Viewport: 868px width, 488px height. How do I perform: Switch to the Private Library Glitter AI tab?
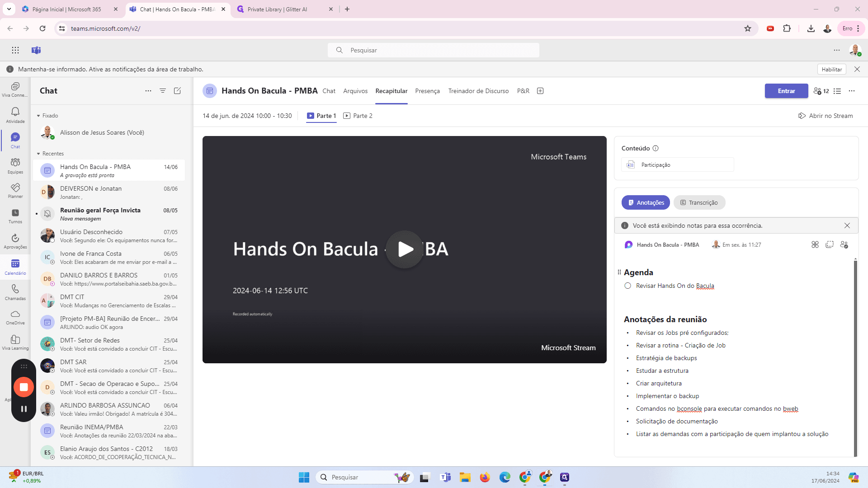click(x=285, y=9)
